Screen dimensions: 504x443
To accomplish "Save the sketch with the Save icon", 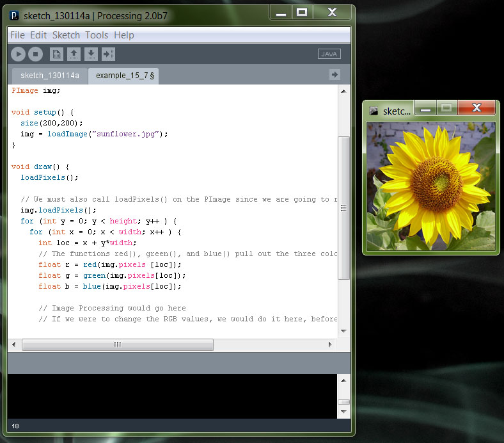I will [x=91, y=54].
